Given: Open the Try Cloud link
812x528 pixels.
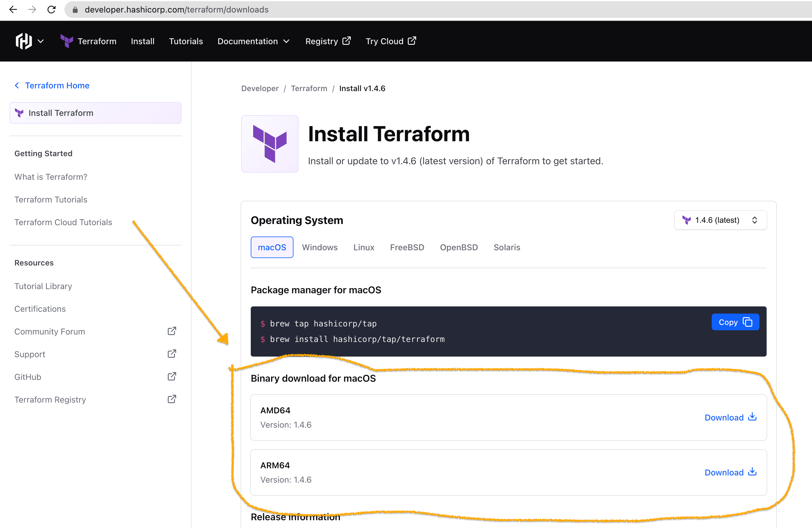Looking at the screenshot, I should [391, 41].
